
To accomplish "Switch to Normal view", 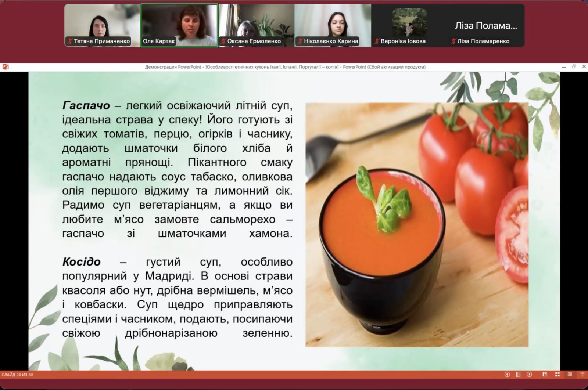I will click(x=545, y=375).
